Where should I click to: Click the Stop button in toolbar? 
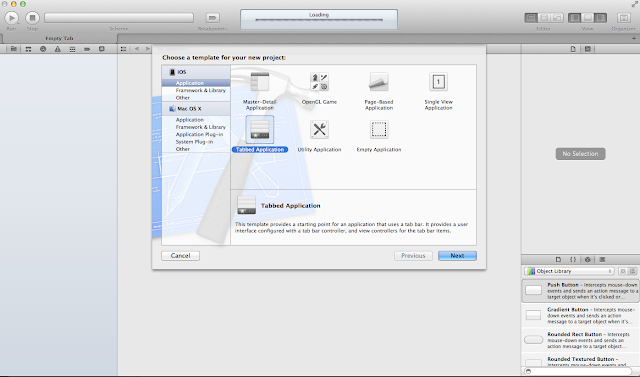[32, 18]
